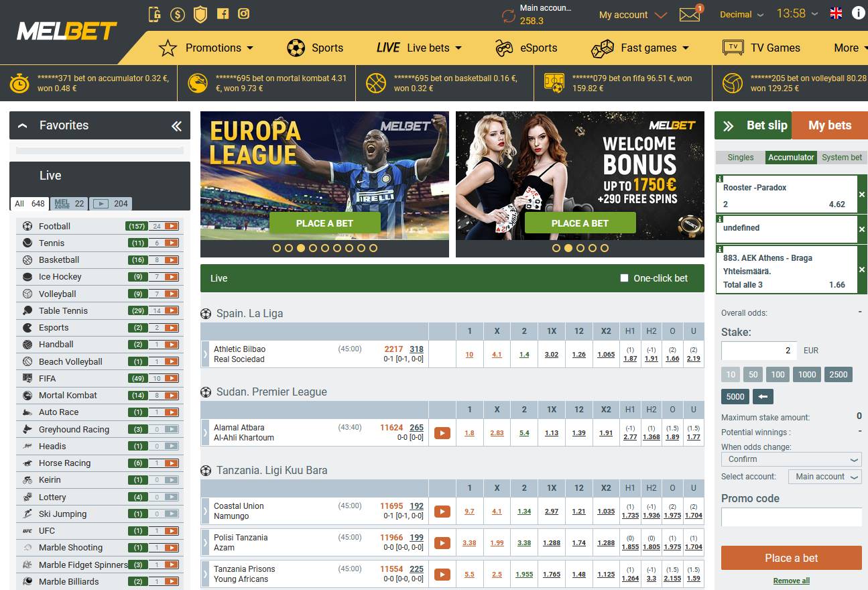Open the eSports menu item
868x590 pixels.
[526, 48]
